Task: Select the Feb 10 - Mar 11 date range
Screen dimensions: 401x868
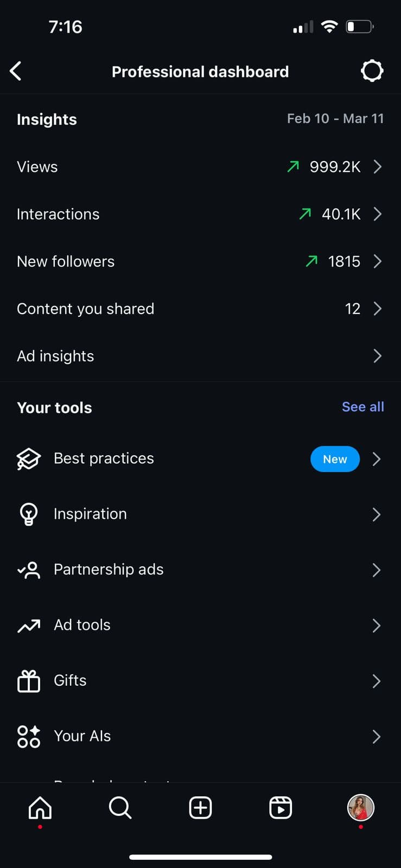Action: point(335,119)
